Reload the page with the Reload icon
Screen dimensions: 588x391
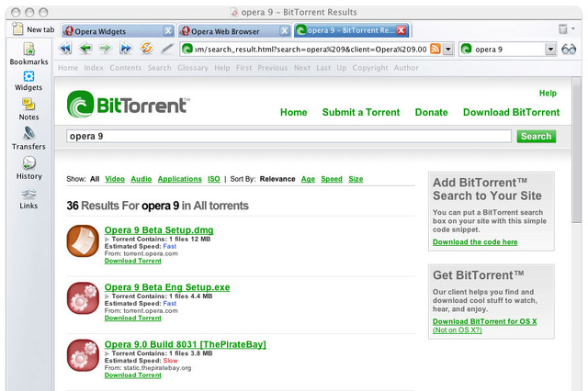(x=146, y=49)
